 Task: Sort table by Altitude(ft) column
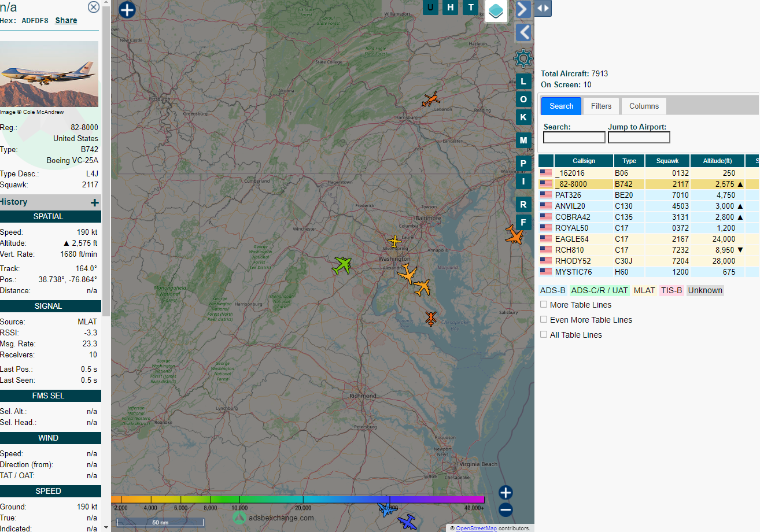[717, 161]
